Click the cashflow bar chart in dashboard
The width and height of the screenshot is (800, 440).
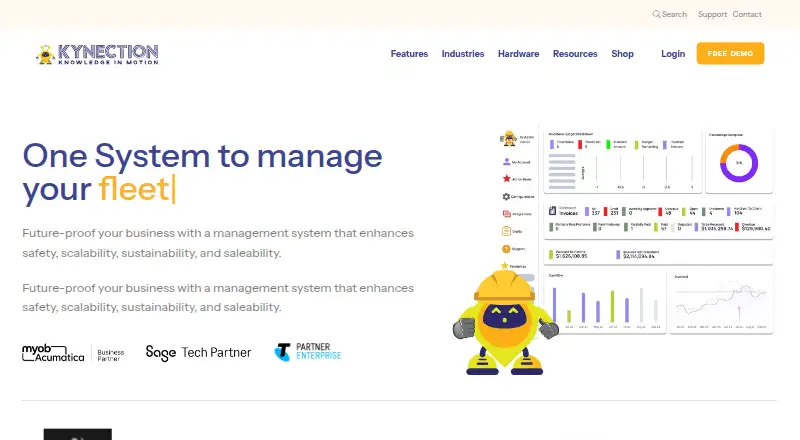[x=605, y=304]
